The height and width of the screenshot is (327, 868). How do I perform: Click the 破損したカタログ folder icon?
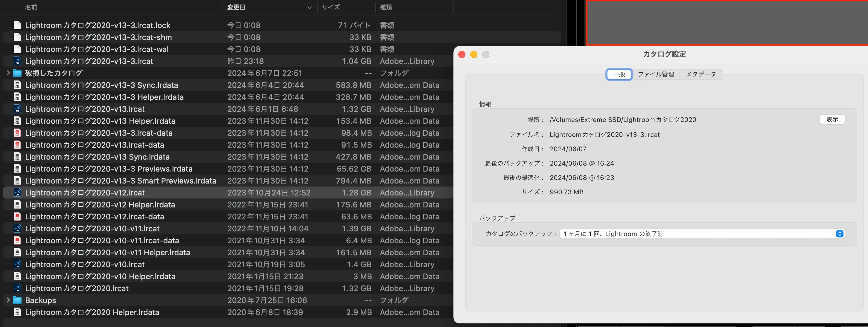(17, 73)
